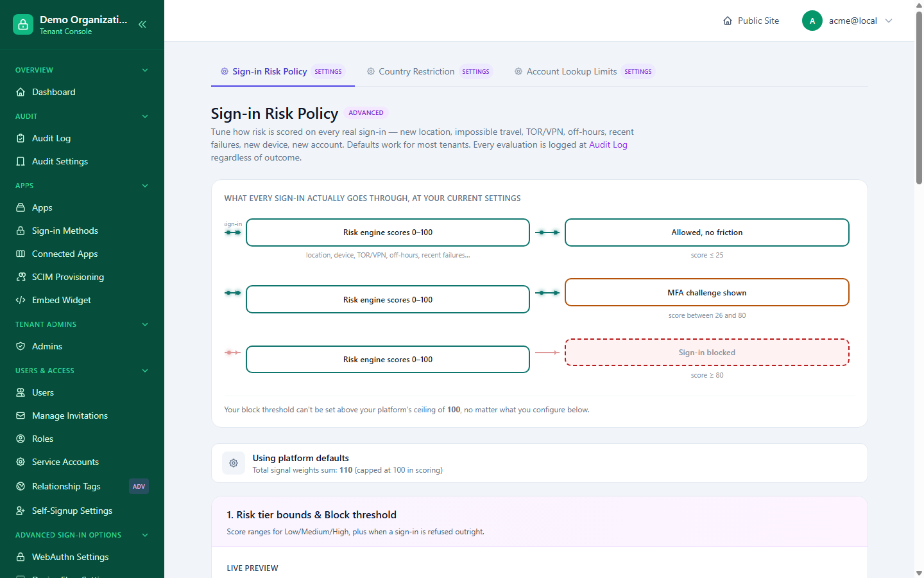This screenshot has height=578, width=924.
Task: Click the Embed Widget code icon
Action: click(21, 300)
